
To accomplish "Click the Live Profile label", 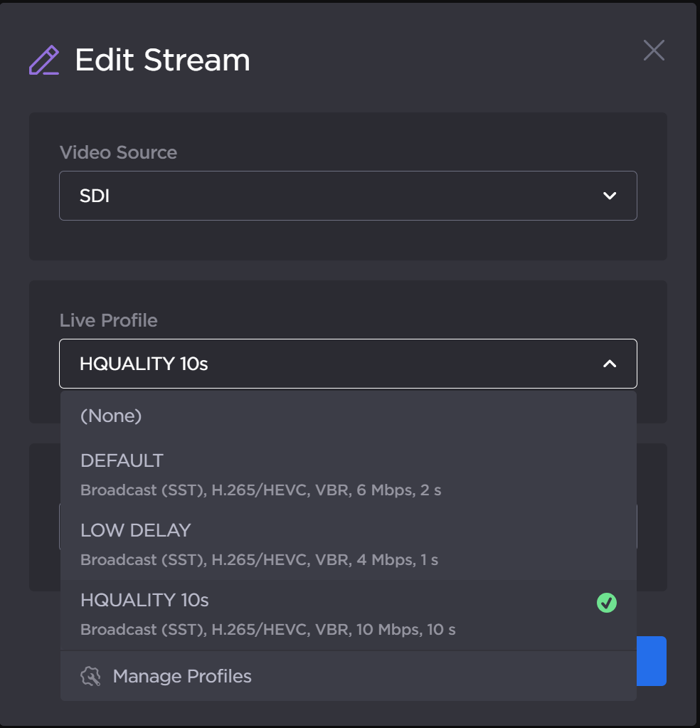I will 108,320.
